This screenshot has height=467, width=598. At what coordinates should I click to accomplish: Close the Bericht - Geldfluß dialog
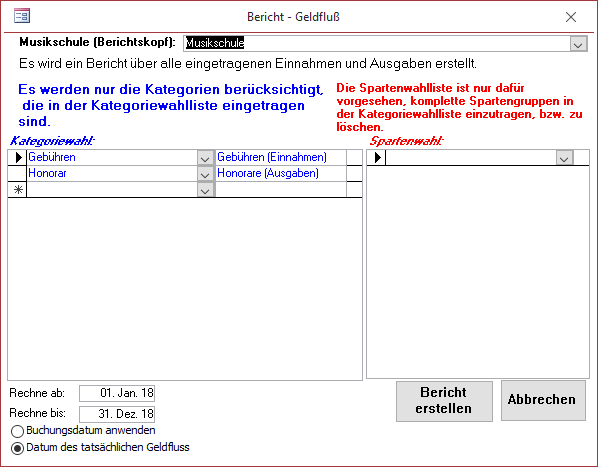point(571,17)
